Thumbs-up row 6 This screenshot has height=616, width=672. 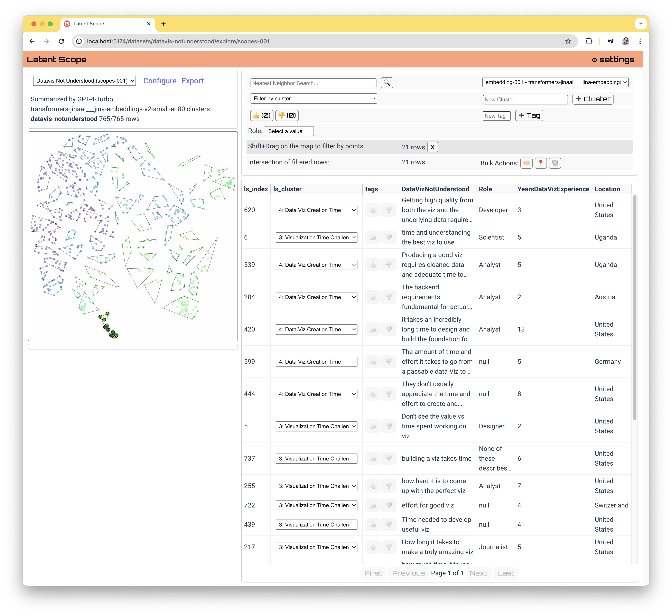[373, 237]
